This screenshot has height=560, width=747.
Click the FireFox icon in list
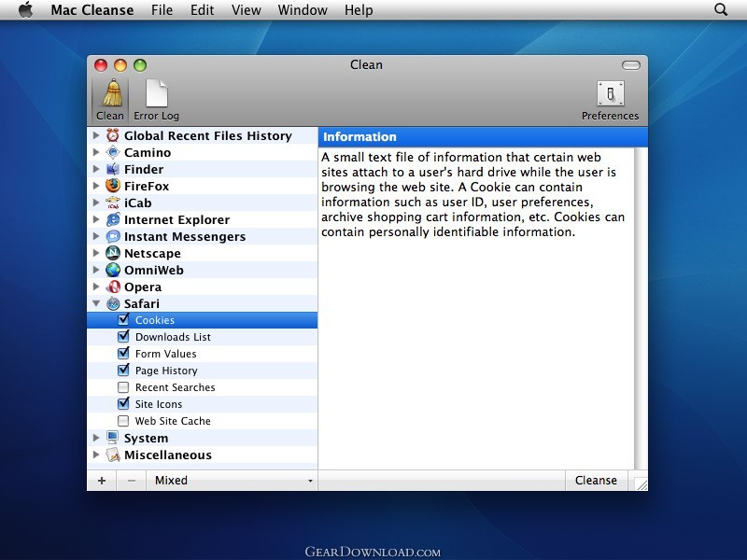[113, 186]
